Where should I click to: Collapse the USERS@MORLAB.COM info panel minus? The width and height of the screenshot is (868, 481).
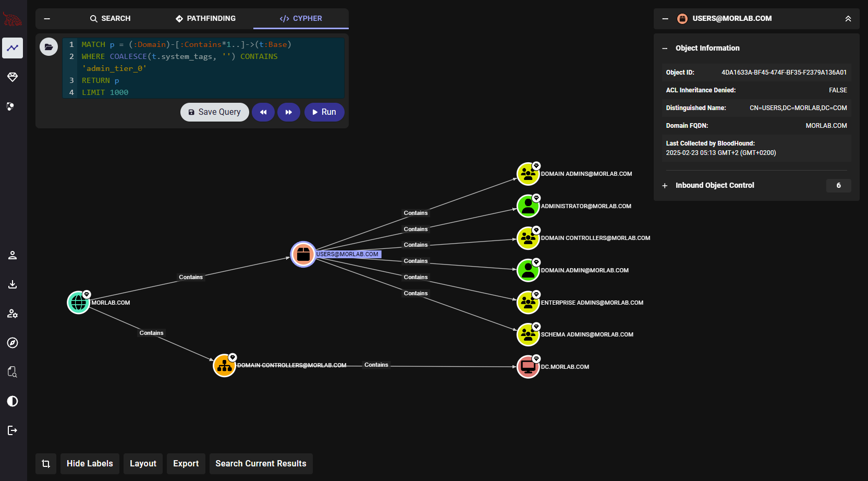[x=665, y=18]
